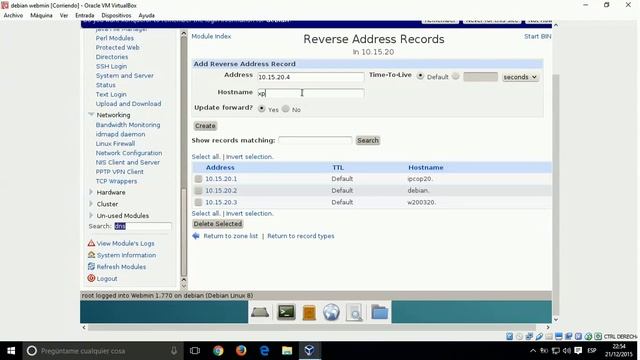Viewport: 640px width, 360px height.
Task: Click the Cortana search box
Action: click(102, 351)
